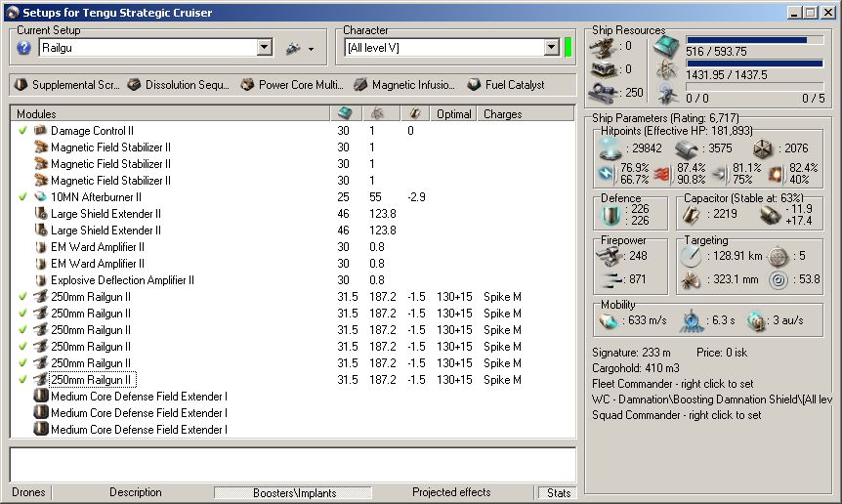The height and width of the screenshot is (504, 842).
Task: Open the Description tab
Action: pyautogui.click(x=136, y=492)
